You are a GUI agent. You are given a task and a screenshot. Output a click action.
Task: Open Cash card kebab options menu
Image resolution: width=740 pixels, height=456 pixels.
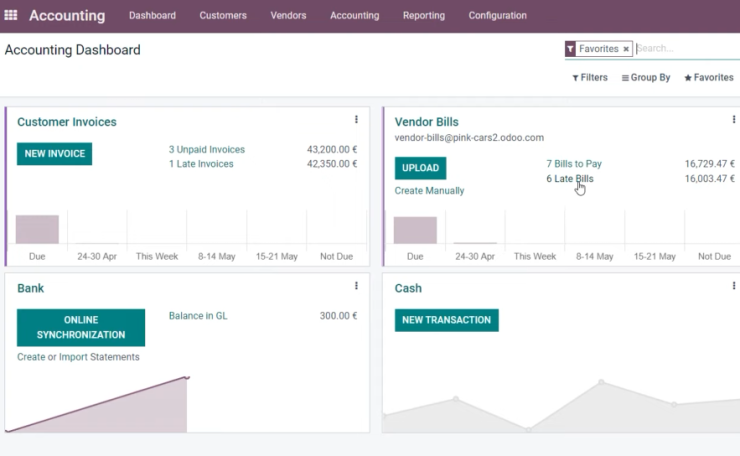point(734,286)
